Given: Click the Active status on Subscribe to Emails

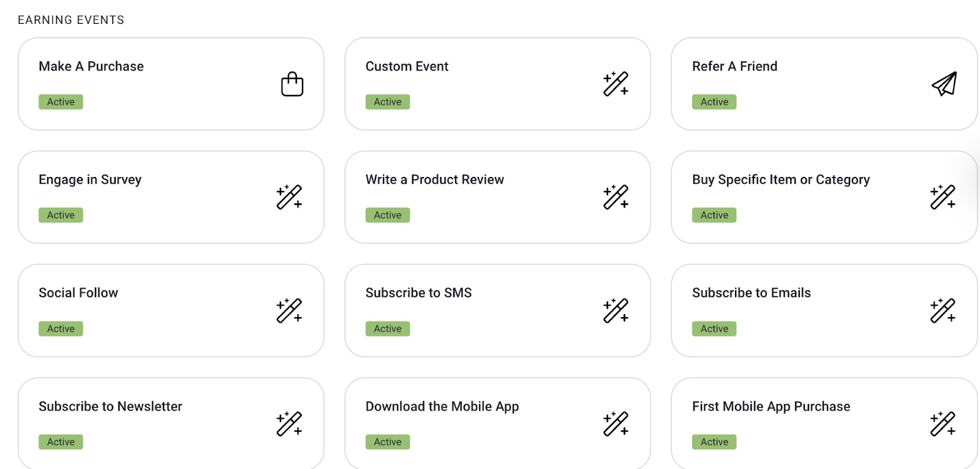Looking at the screenshot, I should [x=714, y=329].
